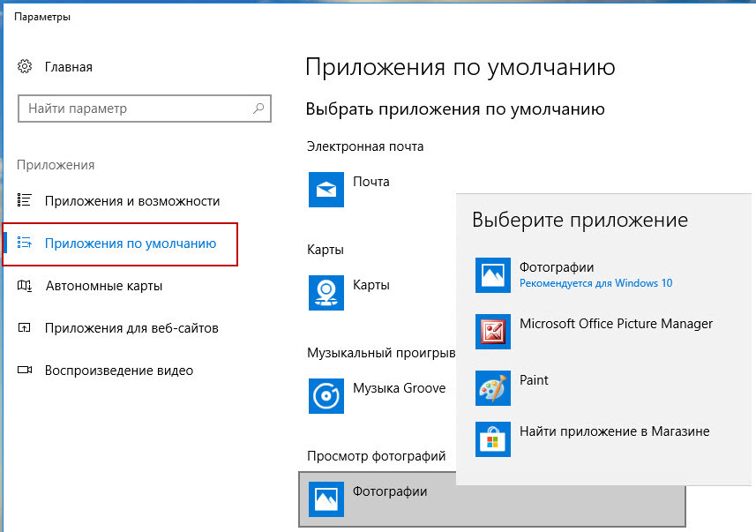Change the default photo viewer app
Screen dimensions: 756x532
[x=491, y=499]
